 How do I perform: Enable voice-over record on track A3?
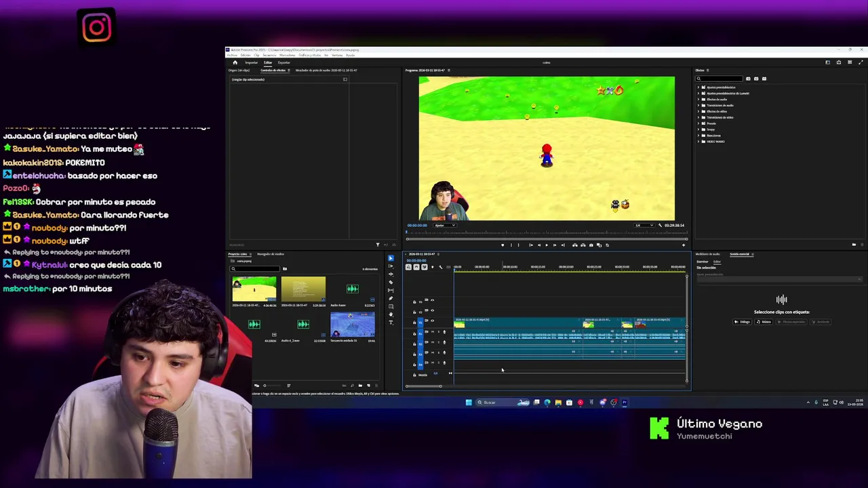(444, 352)
